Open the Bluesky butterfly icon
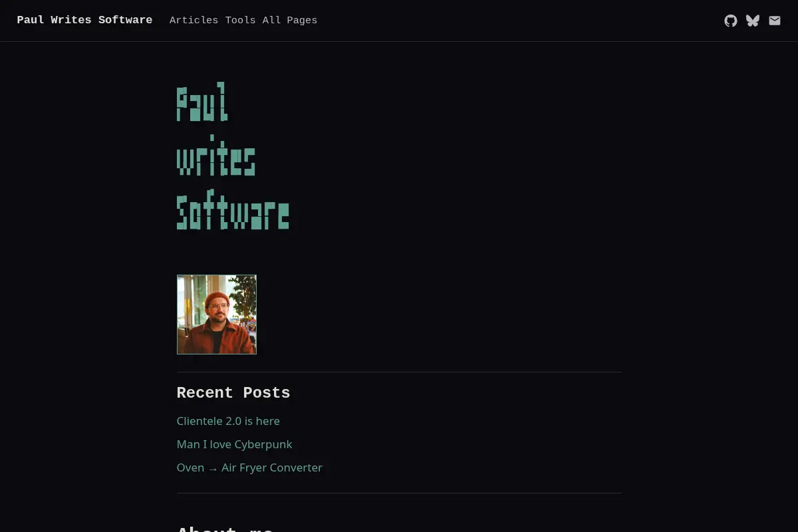Image resolution: width=798 pixels, height=532 pixels. pyautogui.click(x=753, y=21)
